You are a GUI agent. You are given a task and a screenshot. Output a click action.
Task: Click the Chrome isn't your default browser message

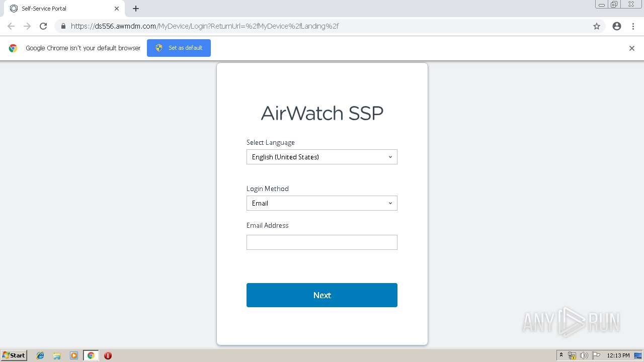[83, 48]
